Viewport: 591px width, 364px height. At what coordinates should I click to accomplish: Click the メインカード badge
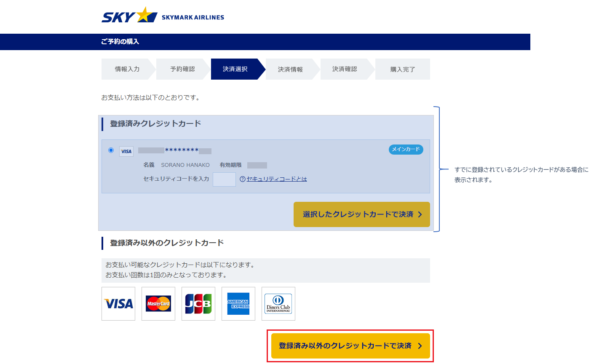pyautogui.click(x=406, y=149)
